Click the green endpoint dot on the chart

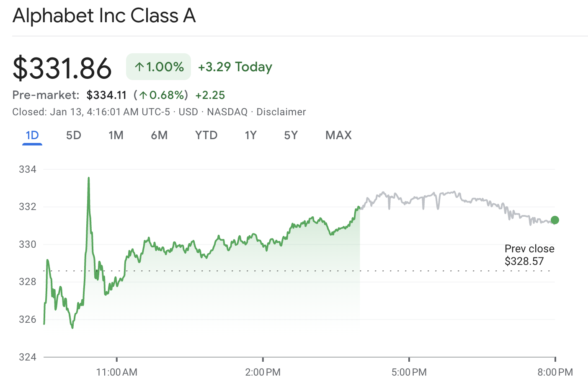[555, 220]
